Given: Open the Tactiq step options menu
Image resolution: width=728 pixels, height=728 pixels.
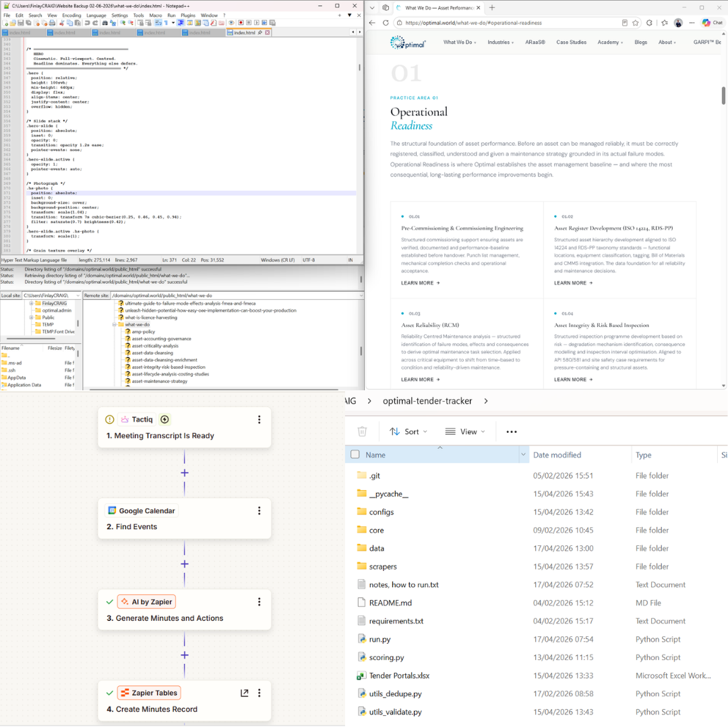Looking at the screenshot, I should tap(259, 419).
